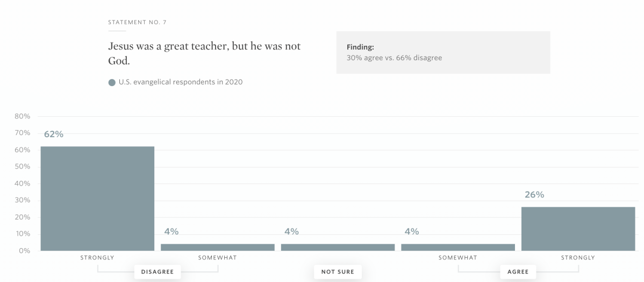Click the 4% somewhat agree bar

[x=458, y=247]
